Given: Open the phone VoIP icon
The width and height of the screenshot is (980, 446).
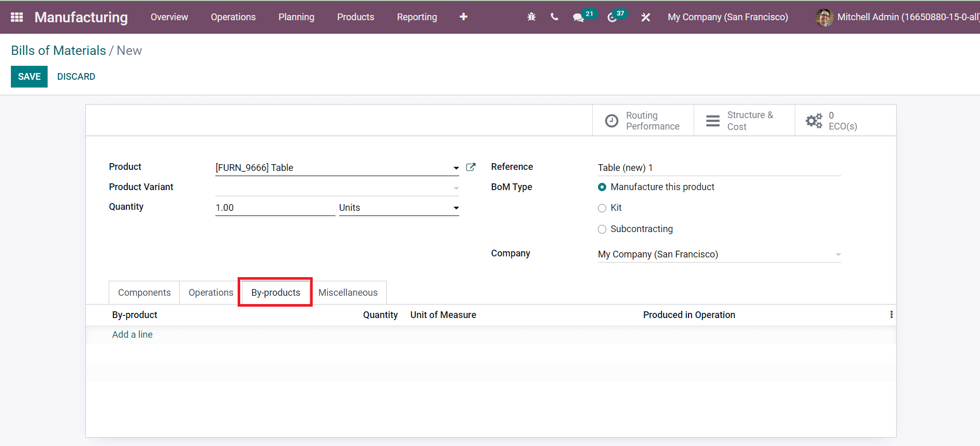Looking at the screenshot, I should [x=554, y=17].
